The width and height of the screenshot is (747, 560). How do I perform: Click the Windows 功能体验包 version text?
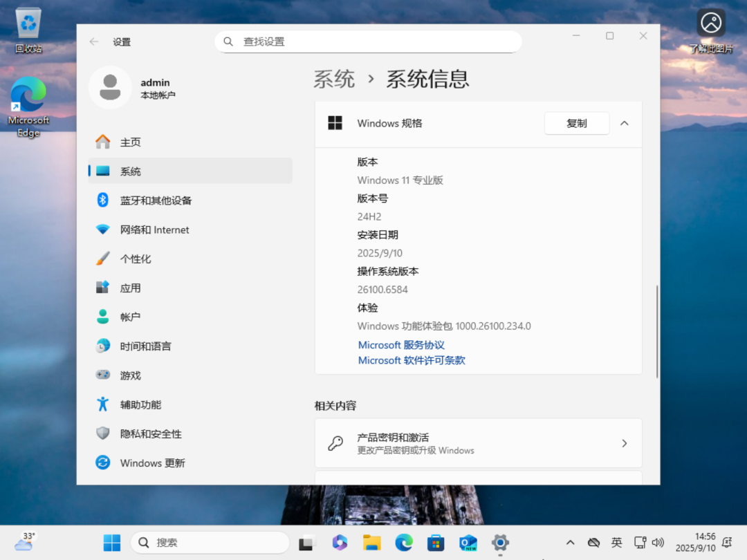[444, 326]
